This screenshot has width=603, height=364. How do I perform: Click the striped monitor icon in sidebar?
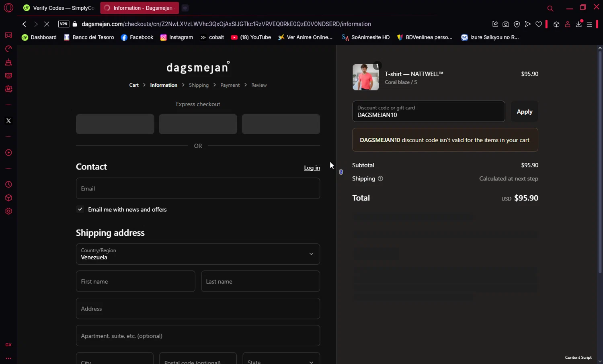8,76
